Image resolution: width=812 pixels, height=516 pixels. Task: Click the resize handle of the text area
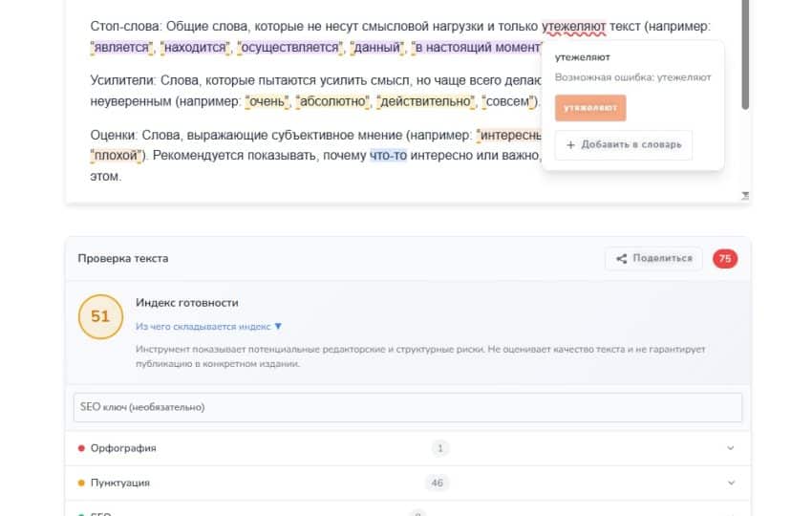(x=745, y=195)
